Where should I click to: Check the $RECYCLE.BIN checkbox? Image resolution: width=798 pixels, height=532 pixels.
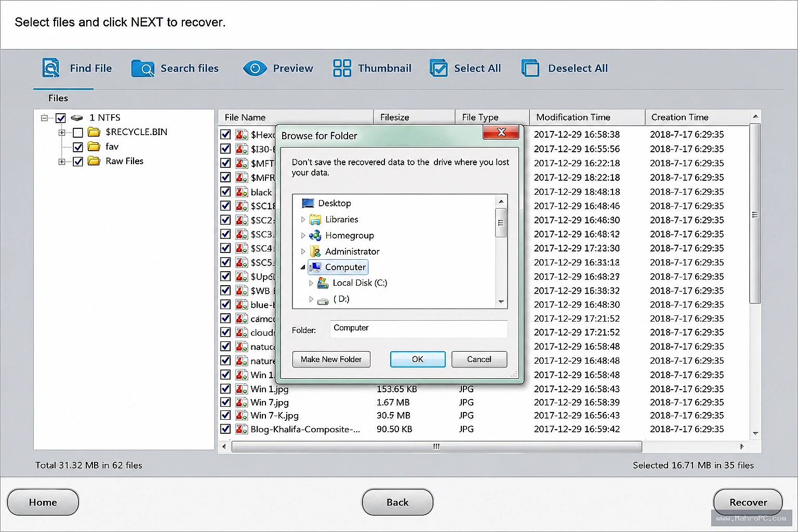click(78, 132)
